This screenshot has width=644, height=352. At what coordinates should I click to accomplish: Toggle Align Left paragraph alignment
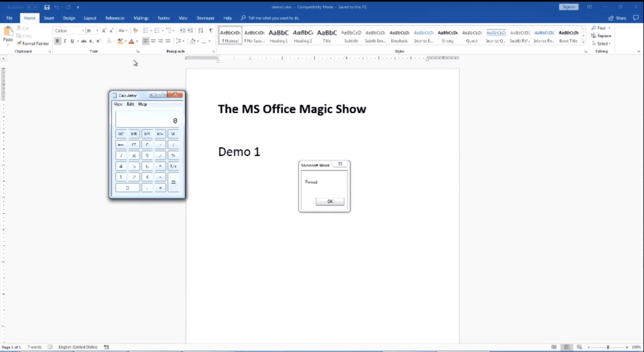[145, 41]
